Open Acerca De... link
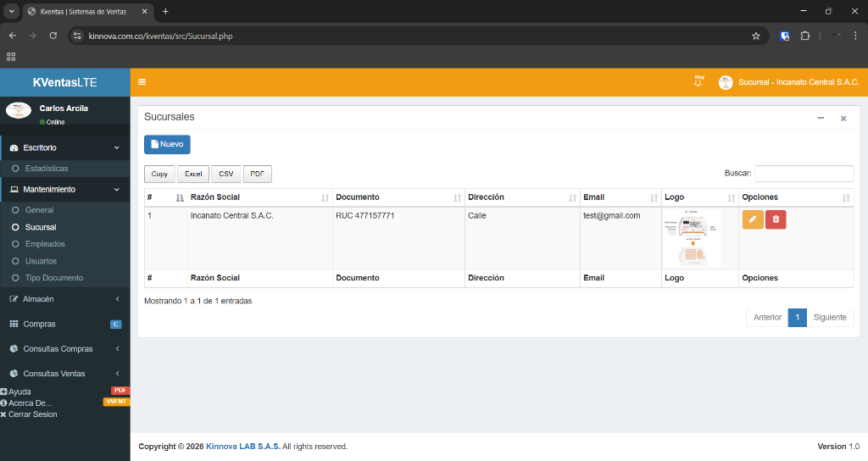The image size is (868, 461). (x=26, y=403)
